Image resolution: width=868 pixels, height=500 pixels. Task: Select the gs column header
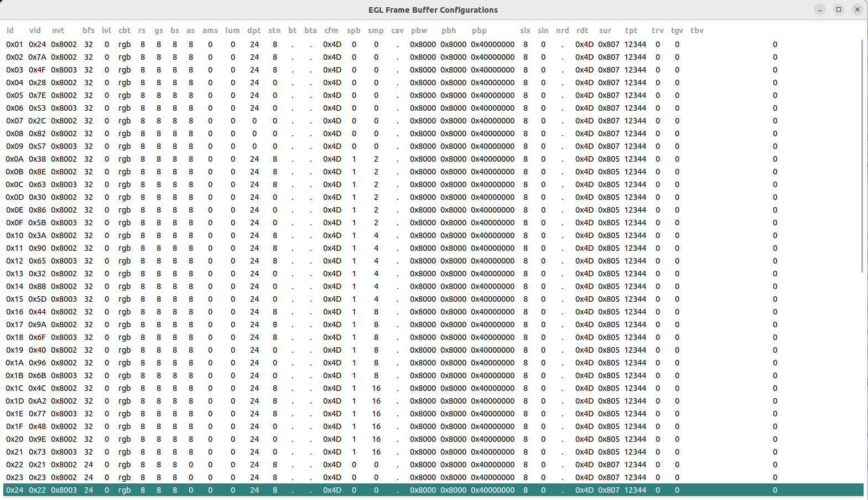(159, 30)
